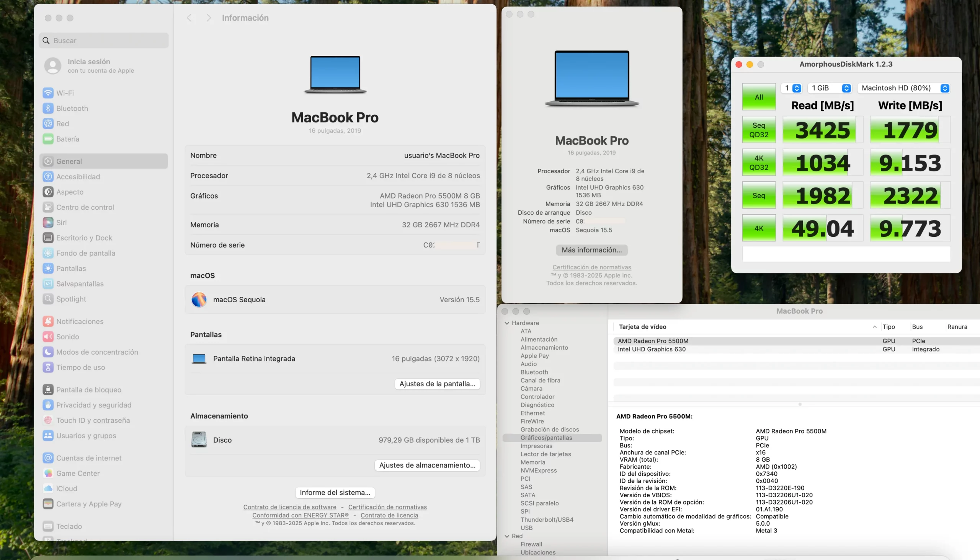Go back with the left chevron in Información
The width and height of the screenshot is (980, 560).
189,18
